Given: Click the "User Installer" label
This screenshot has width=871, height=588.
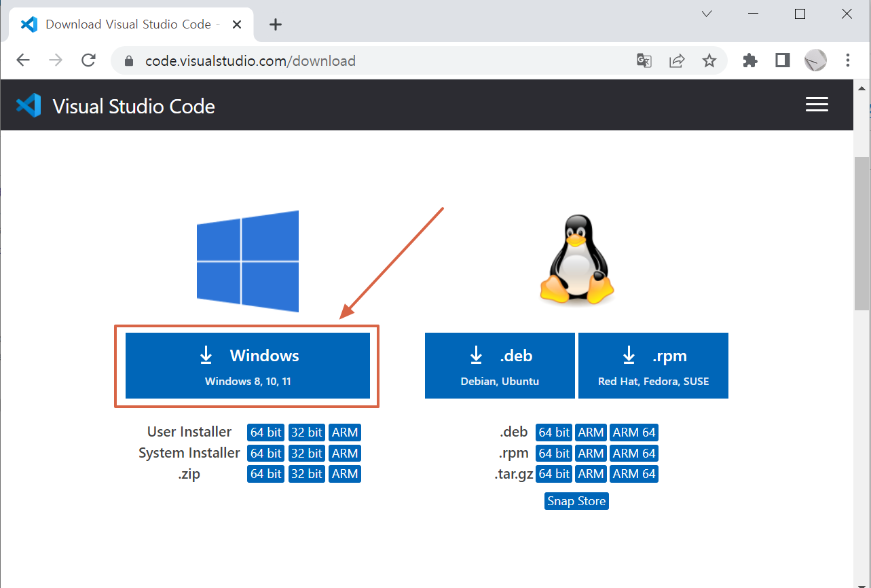Looking at the screenshot, I should click(189, 432).
